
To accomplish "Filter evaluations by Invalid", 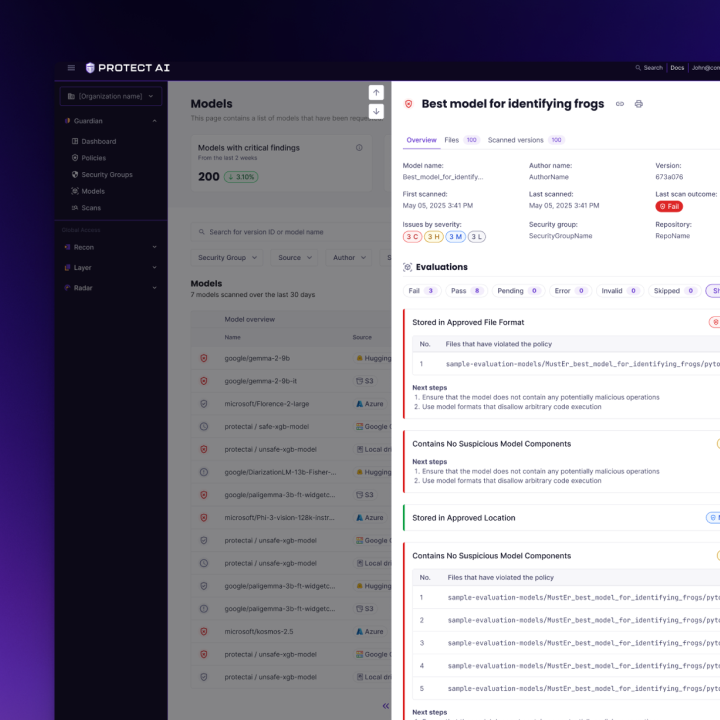I will (x=619, y=291).
